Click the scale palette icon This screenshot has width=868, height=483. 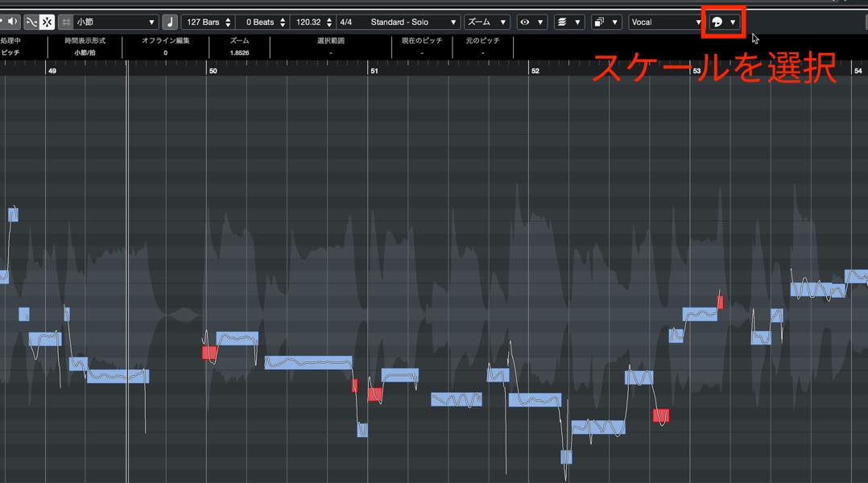pos(717,22)
